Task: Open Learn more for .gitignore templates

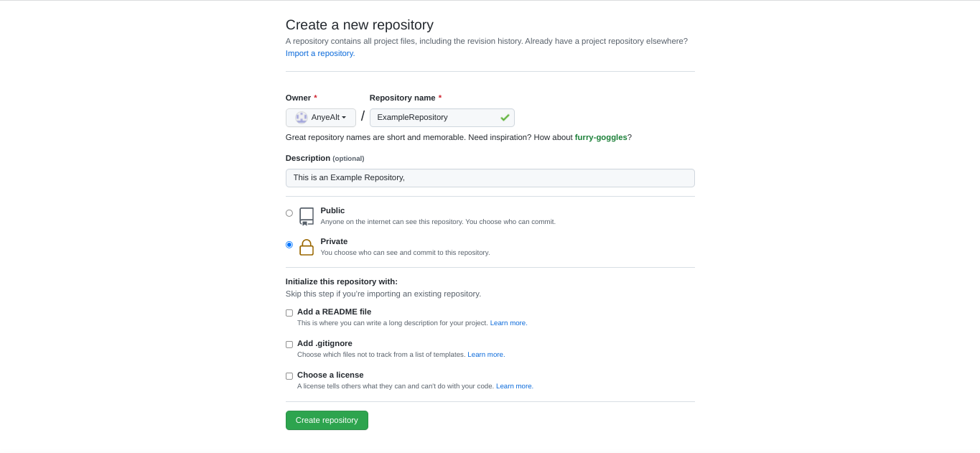Action: click(485, 354)
